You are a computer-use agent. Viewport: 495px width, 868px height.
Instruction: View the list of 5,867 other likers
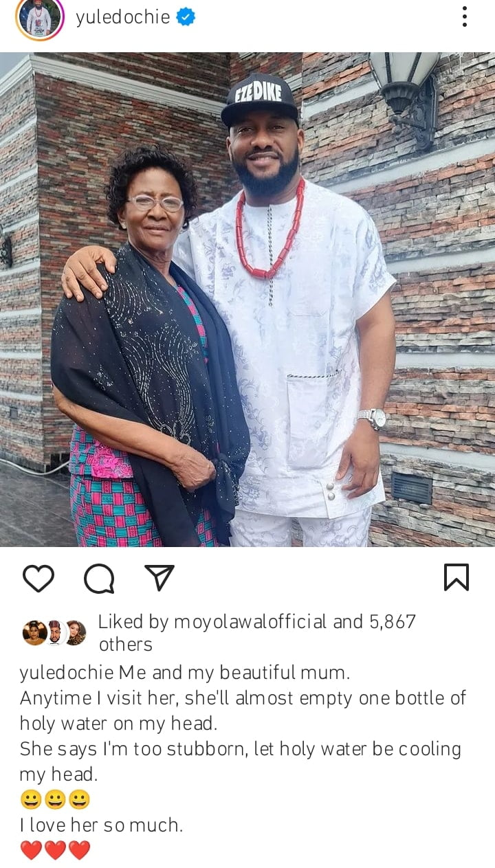click(392, 622)
